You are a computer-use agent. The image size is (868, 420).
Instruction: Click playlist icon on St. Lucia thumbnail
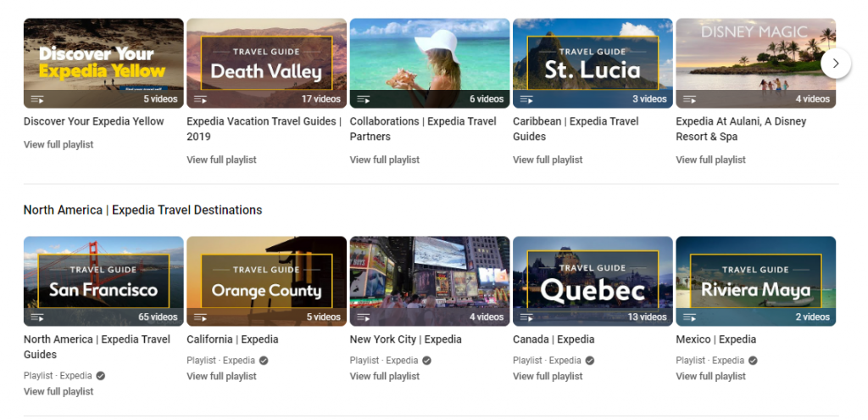coord(526,99)
